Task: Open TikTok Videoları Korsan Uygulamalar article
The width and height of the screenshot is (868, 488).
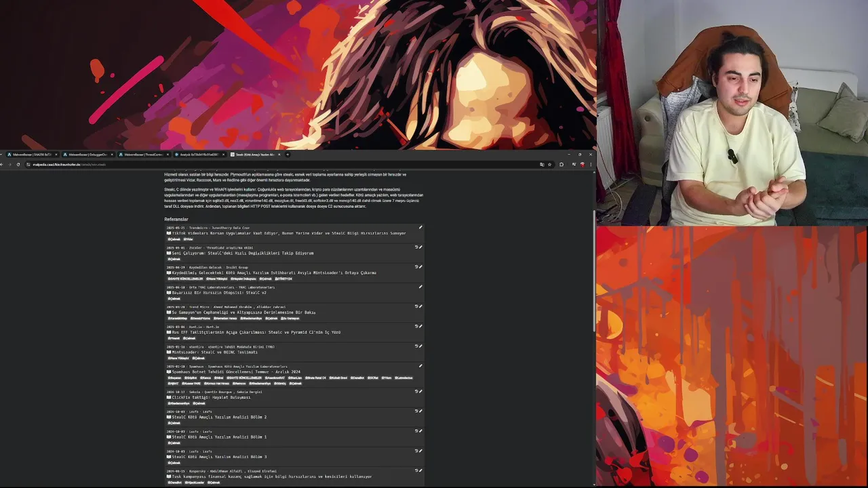Action: [x=289, y=233]
